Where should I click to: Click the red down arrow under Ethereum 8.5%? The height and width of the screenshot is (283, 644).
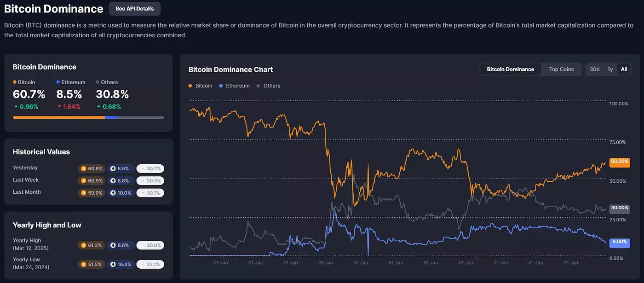(x=59, y=107)
